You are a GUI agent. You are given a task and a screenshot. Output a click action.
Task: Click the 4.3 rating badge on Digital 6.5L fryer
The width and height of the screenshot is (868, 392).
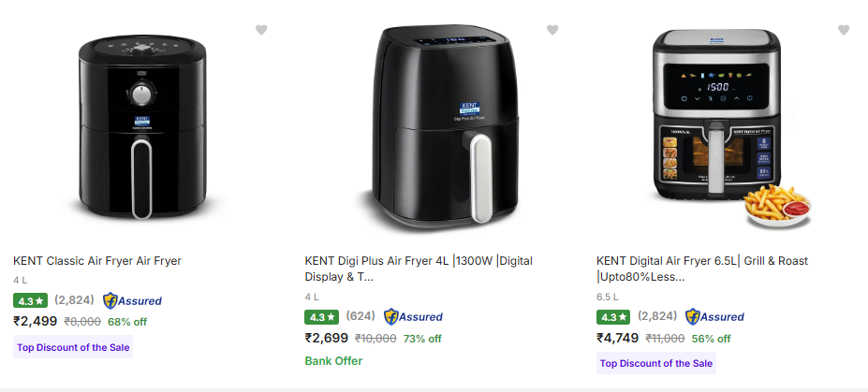click(613, 317)
